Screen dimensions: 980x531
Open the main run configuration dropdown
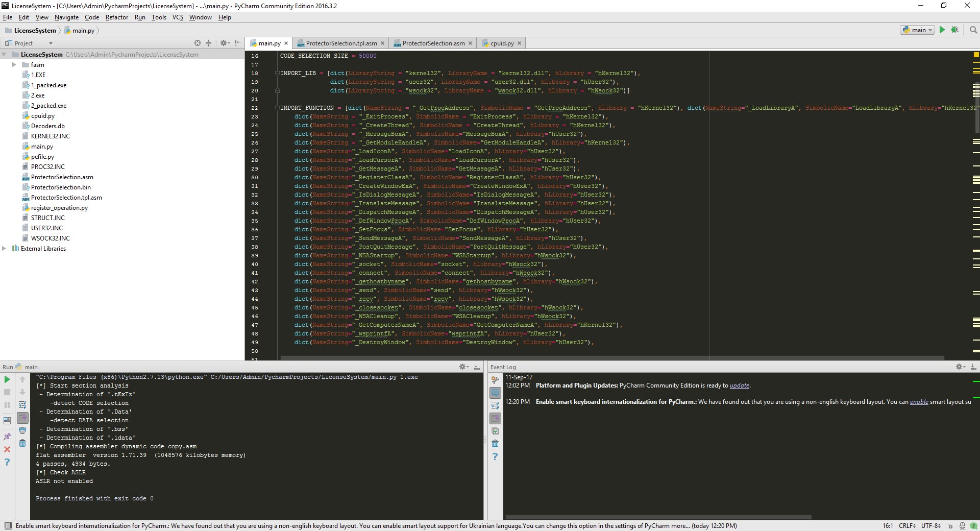pyautogui.click(x=917, y=30)
